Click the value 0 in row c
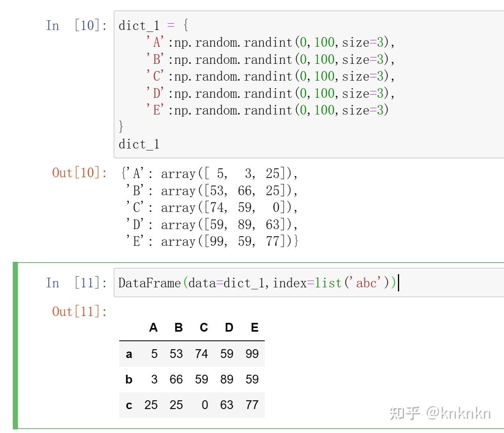The image size is (504, 433). 205,405
